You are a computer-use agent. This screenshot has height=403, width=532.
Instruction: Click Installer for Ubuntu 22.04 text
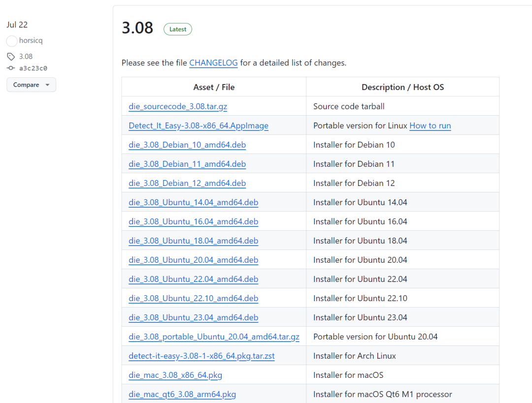pyautogui.click(x=360, y=279)
